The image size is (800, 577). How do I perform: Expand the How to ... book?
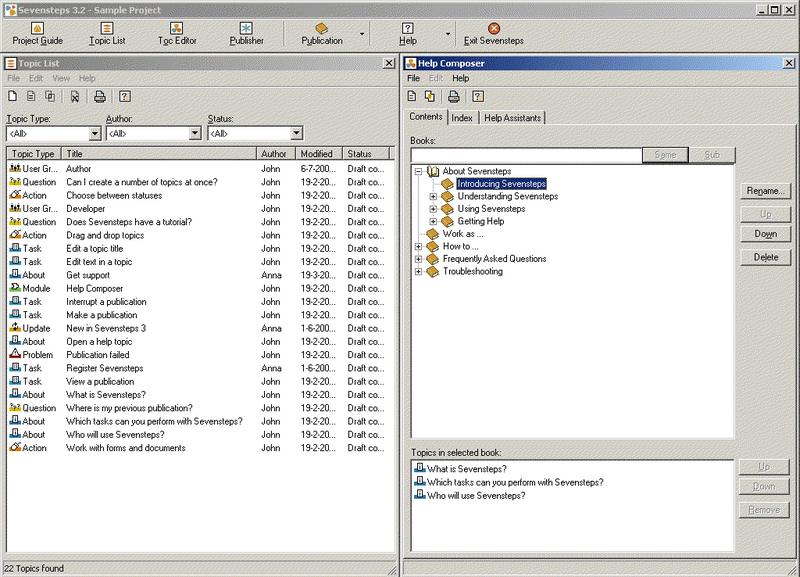point(418,246)
